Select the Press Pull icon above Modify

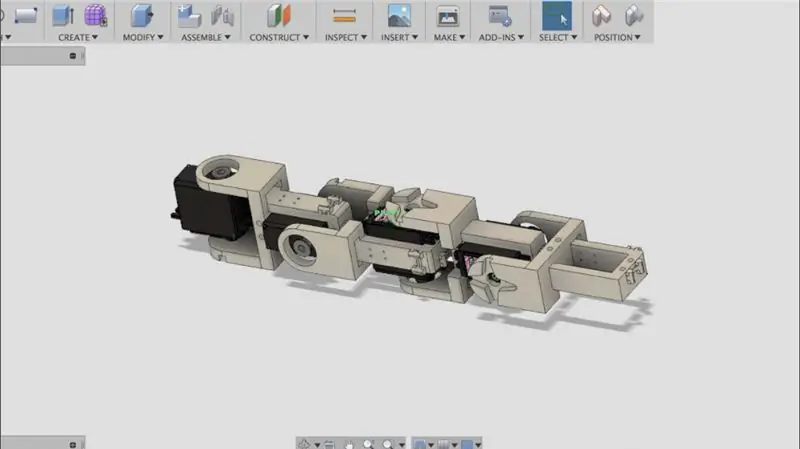click(x=142, y=15)
